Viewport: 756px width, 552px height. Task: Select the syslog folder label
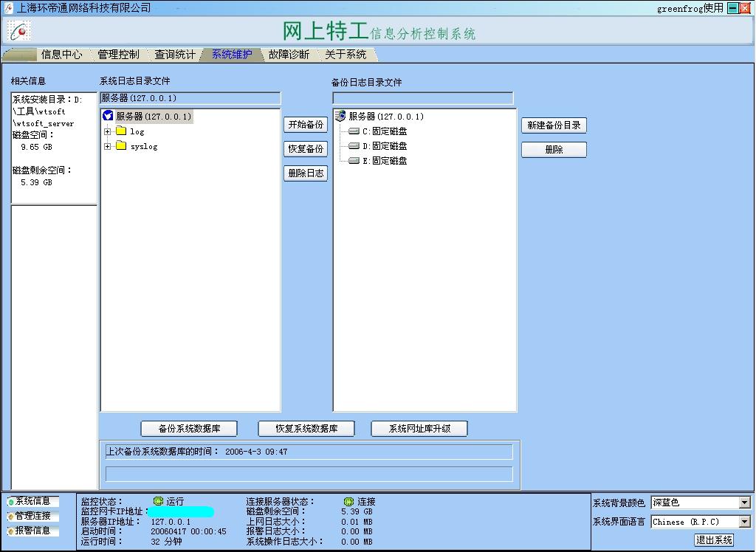144,146
